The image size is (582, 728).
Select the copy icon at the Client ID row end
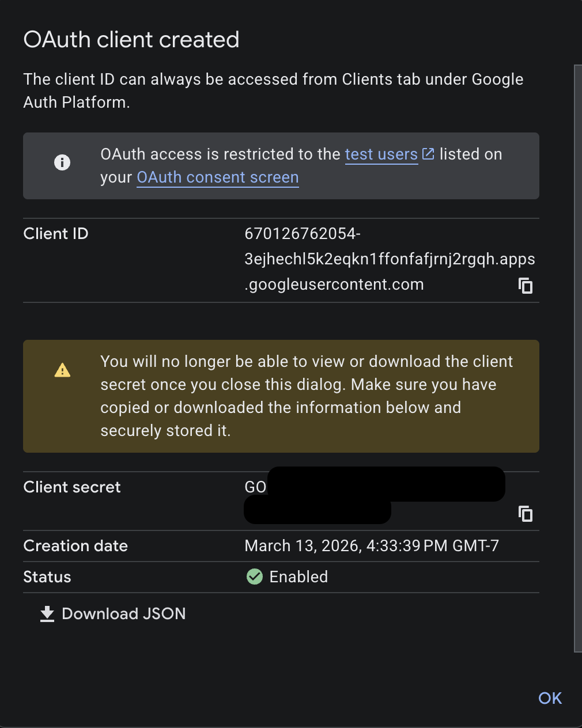tap(526, 285)
